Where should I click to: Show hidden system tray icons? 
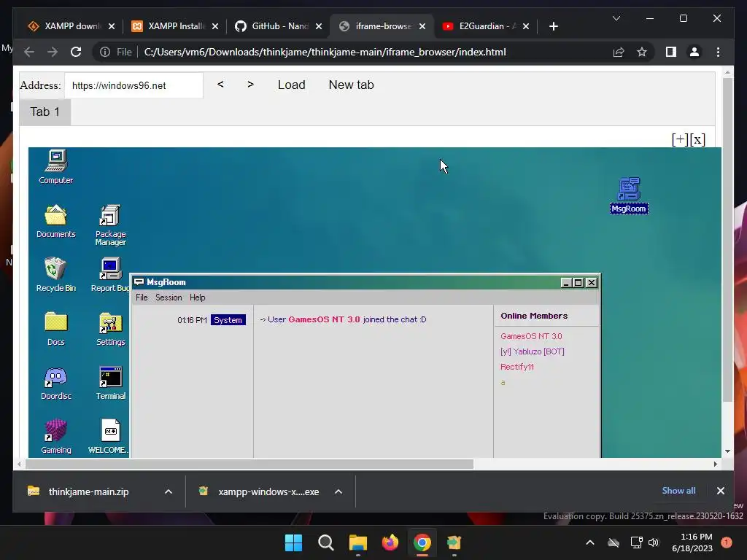click(x=589, y=542)
